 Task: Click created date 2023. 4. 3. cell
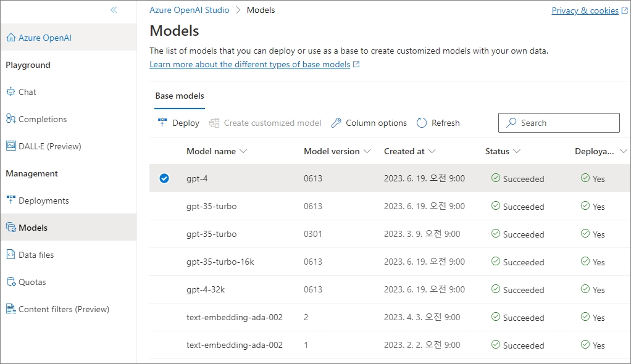422,317
